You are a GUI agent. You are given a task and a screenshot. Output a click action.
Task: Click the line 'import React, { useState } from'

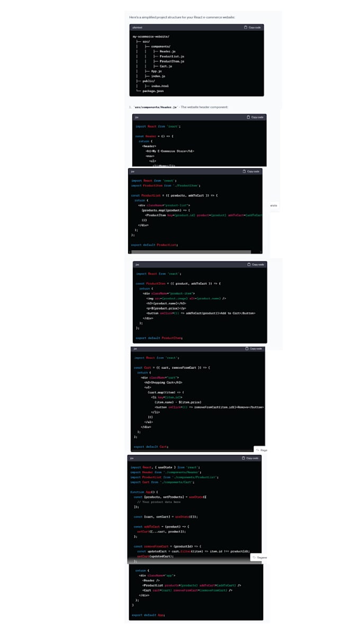(165, 467)
